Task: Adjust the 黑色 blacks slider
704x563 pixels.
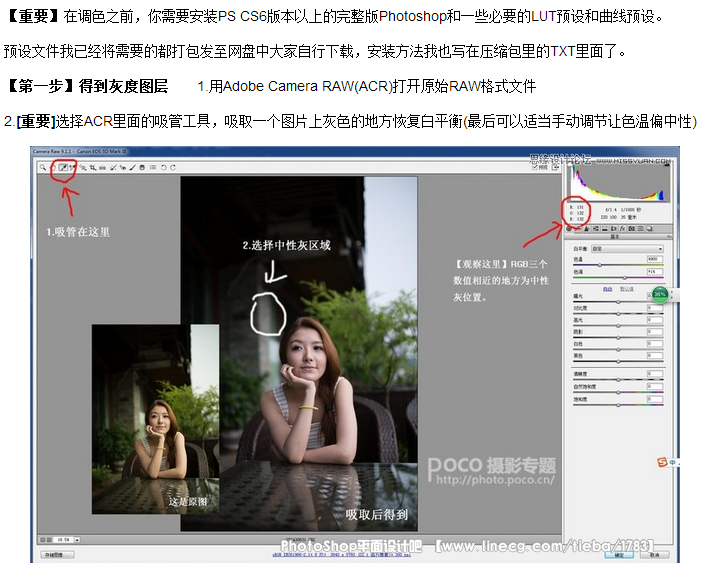Action: coord(618,361)
